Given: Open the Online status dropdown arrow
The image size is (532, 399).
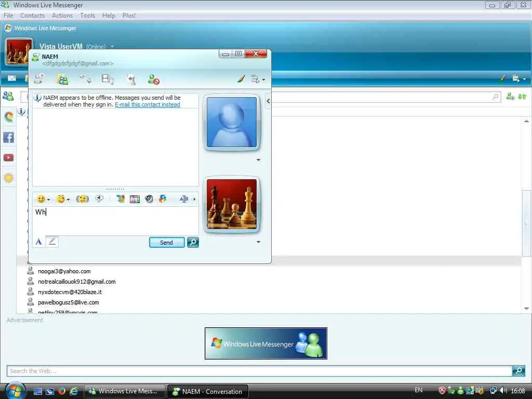Looking at the screenshot, I should (x=112, y=46).
